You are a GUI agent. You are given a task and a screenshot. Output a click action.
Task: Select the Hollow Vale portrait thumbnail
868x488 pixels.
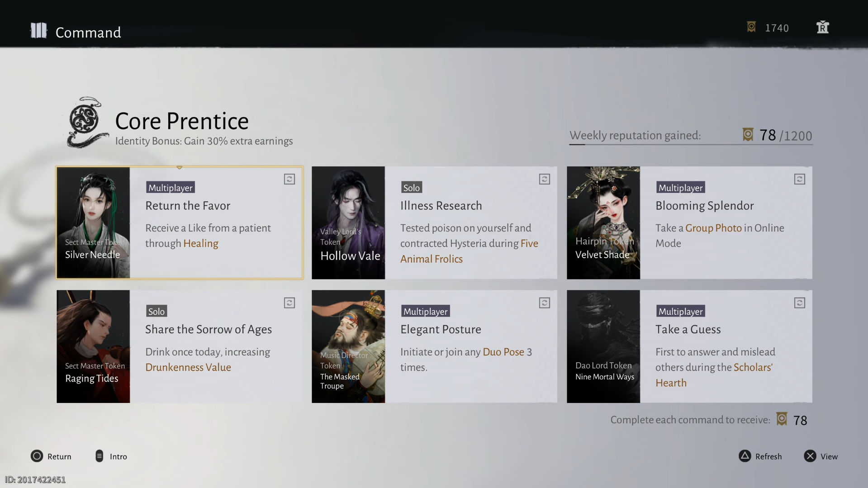[x=348, y=223]
